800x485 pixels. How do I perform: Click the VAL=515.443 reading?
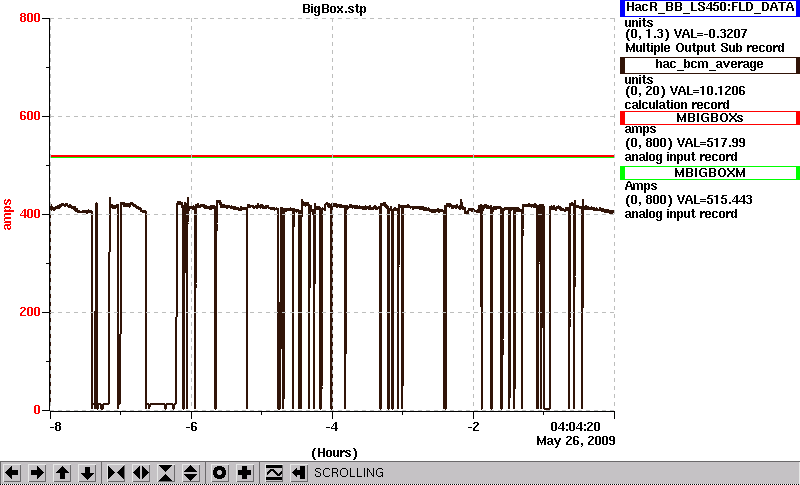[x=713, y=200]
